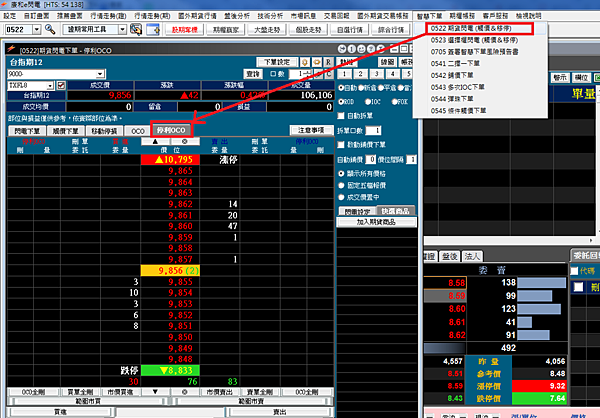
Task: Switch to the 停利OCO tab
Action: pos(171,130)
